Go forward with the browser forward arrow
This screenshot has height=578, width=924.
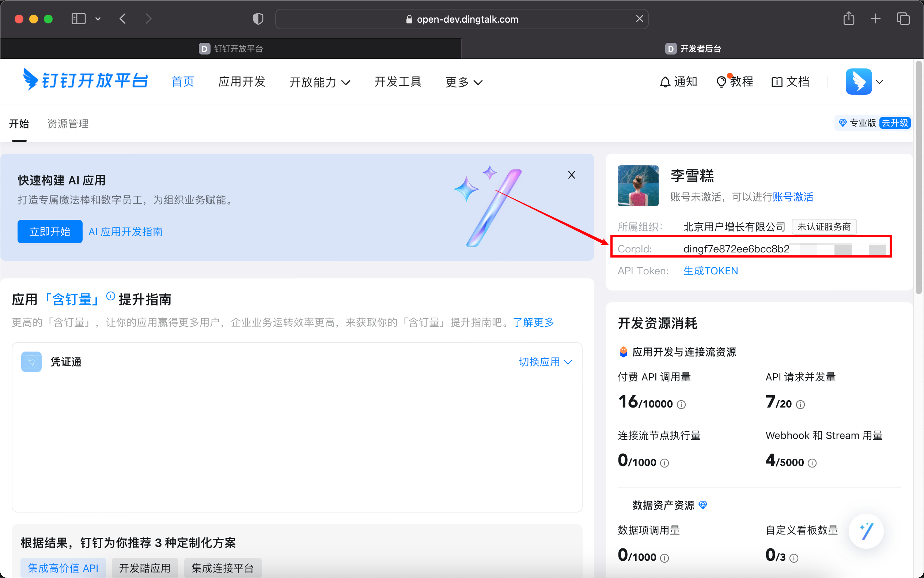pyautogui.click(x=148, y=19)
